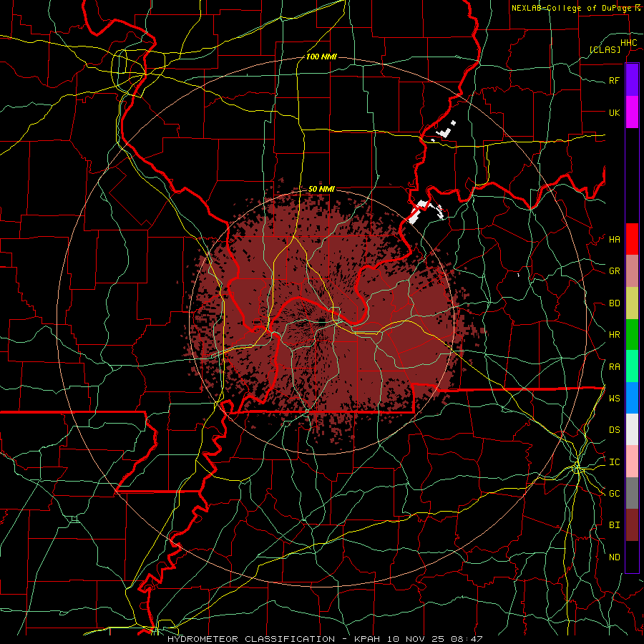Click the purple RF color swatch in legend
Screen dimensions: 644x644
coord(632,80)
